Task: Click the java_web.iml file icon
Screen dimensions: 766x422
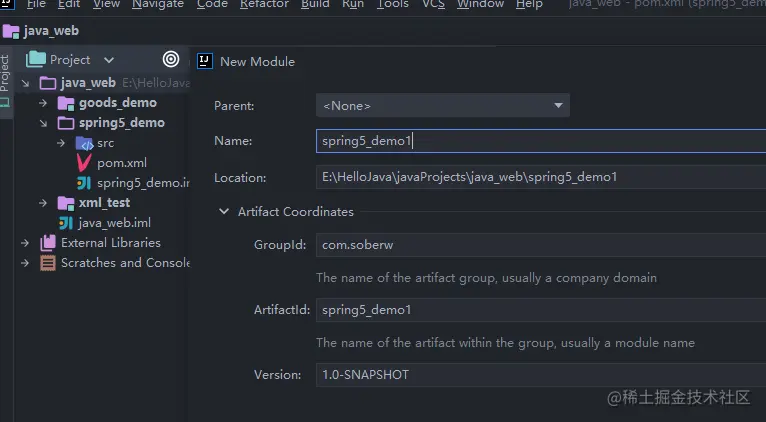Action: (x=66, y=223)
